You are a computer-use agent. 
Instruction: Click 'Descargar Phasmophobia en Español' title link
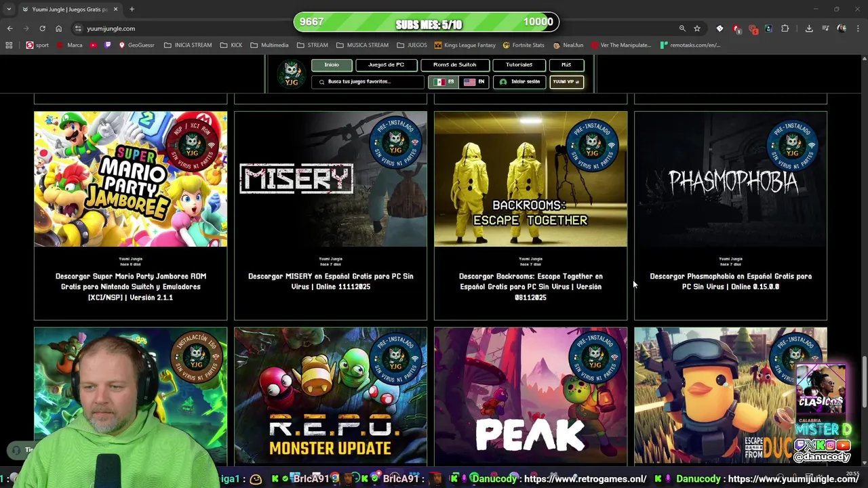(731, 281)
